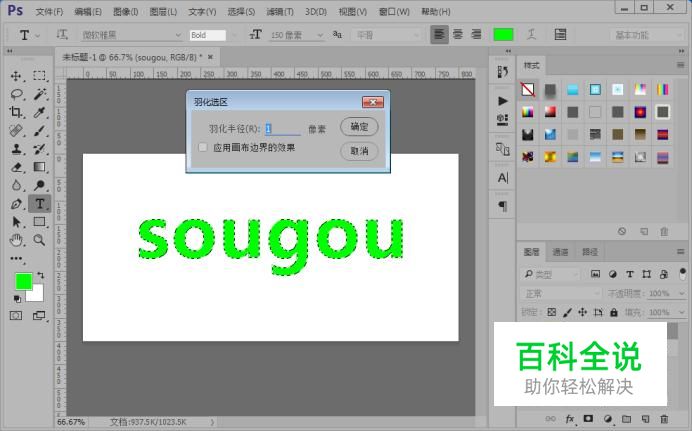This screenshot has width=692, height=431.
Task: Open the anti-aliasing method dropdown
Action: (387, 35)
